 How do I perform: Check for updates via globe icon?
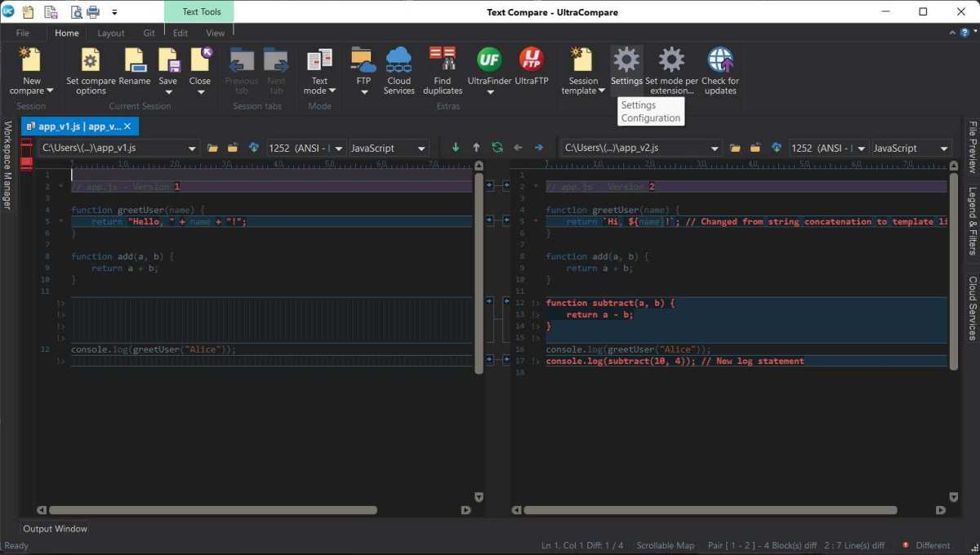click(719, 70)
